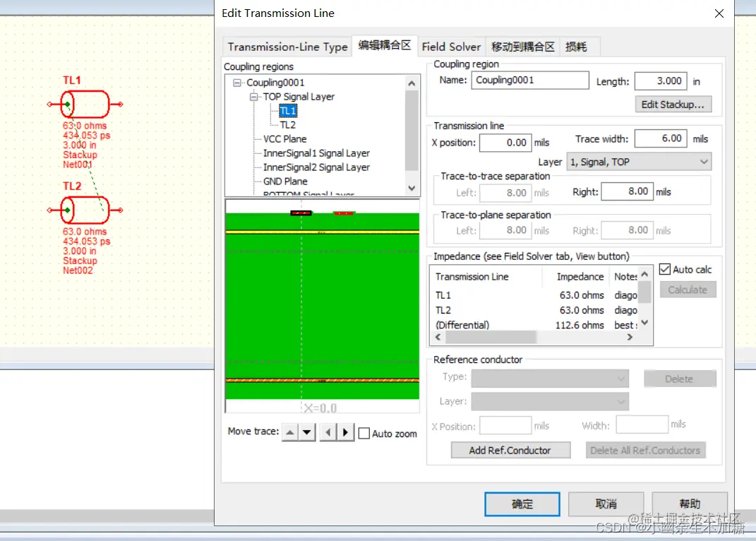
Task: Close the Edit Transmission Line dialog
Action: (719, 13)
